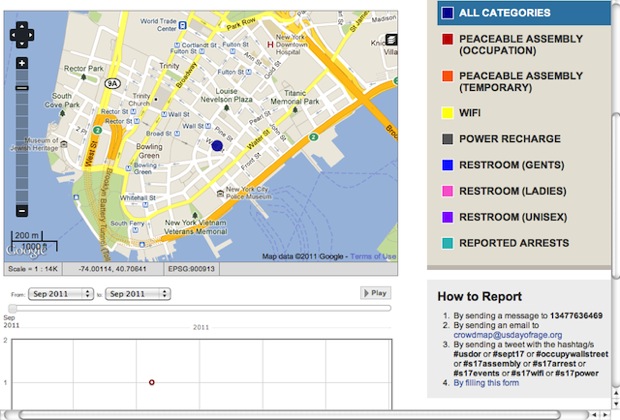The image size is (620, 420).
Task: Open the map layer switcher icon
Action: pos(389,39)
